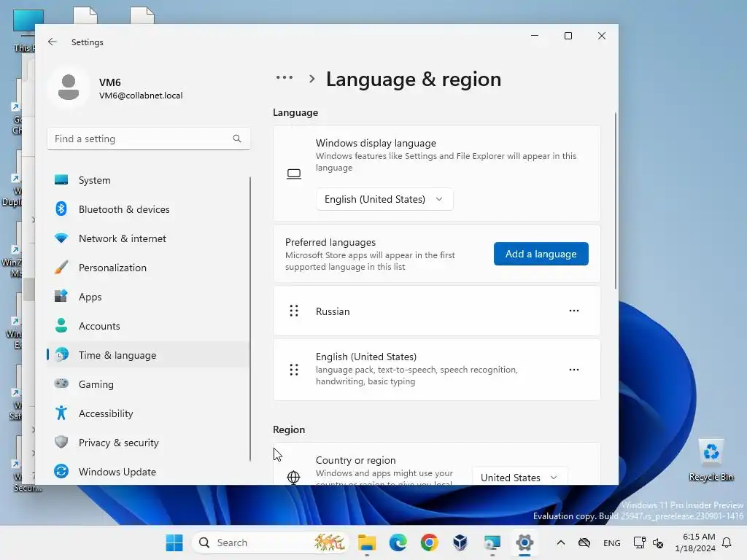Open the Country or region dropdown

519,477
